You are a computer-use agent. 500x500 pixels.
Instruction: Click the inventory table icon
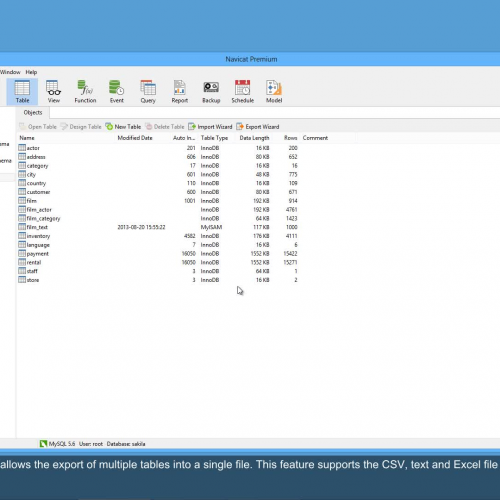click(x=22, y=236)
